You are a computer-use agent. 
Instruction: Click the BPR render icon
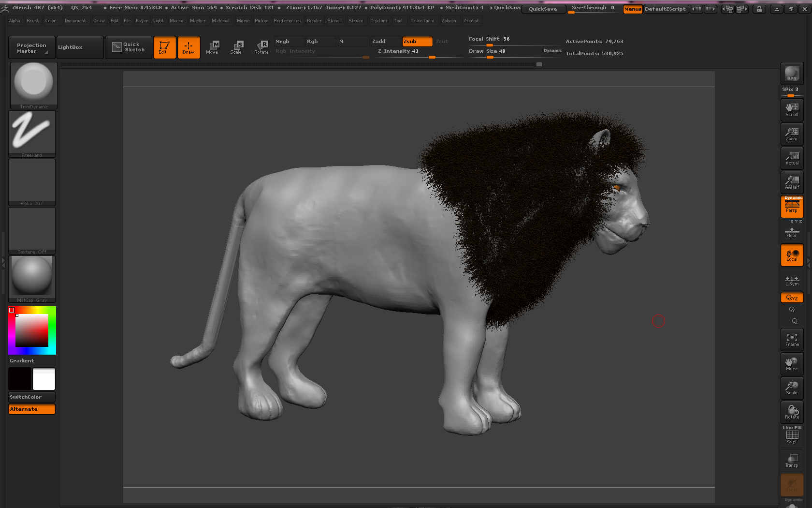click(x=792, y=74)
